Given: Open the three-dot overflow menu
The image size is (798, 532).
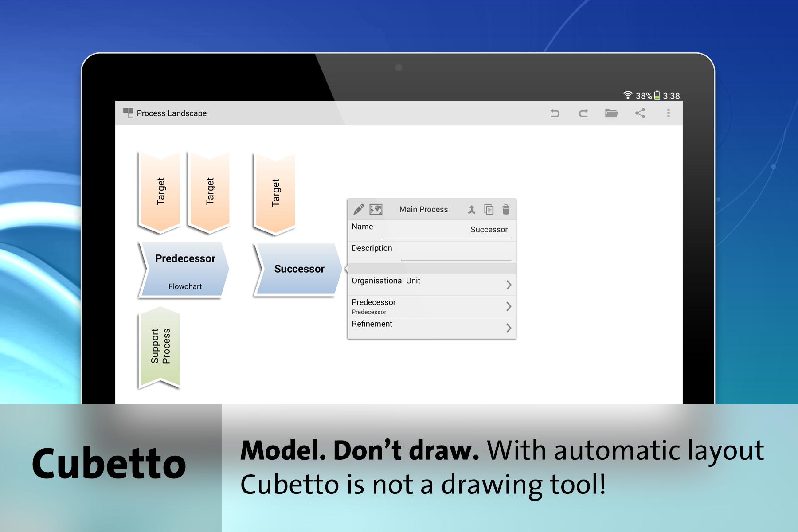Looking at the screenshot, I should pos(669,113).
